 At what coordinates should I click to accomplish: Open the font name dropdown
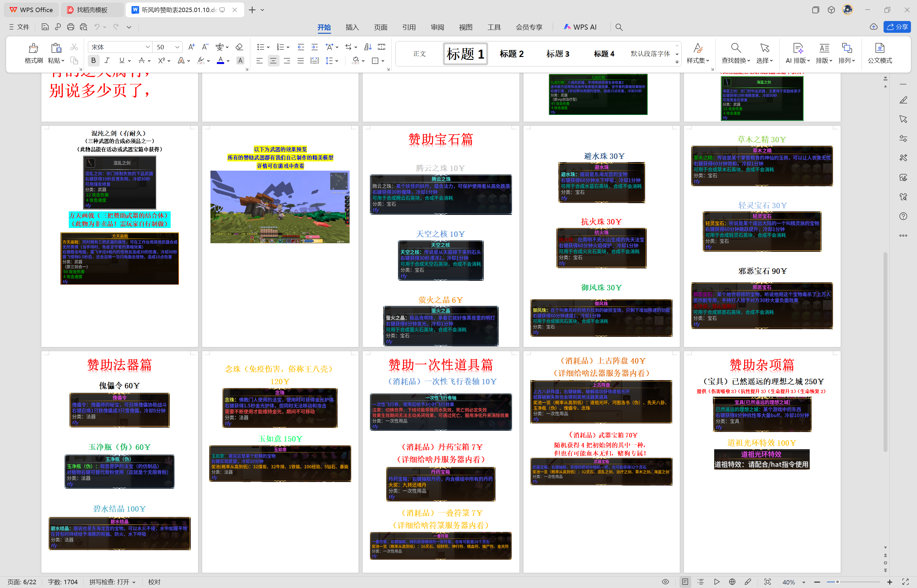click(147, 47)
